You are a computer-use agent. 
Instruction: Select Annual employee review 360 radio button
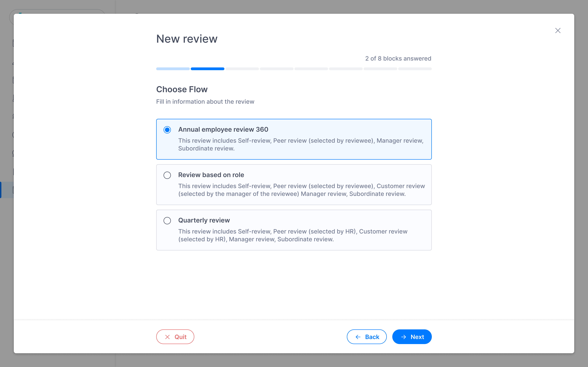pos(167,130)
